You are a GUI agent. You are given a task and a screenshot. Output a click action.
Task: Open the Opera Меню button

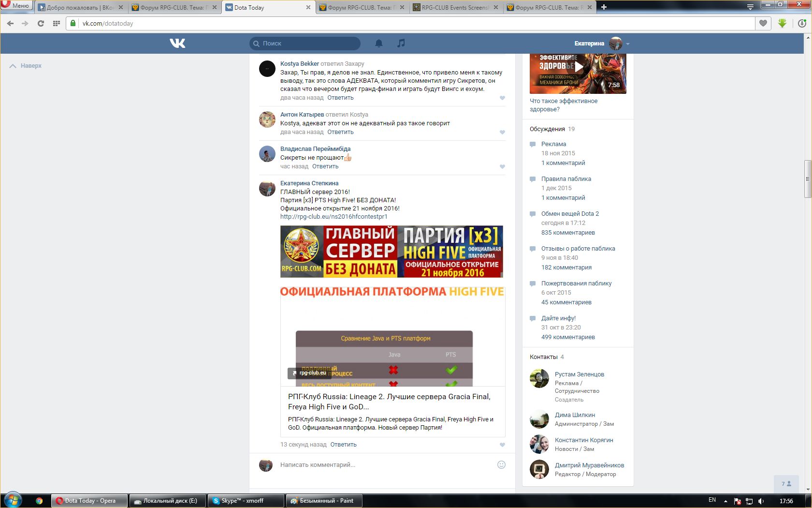tap(16, 5)
